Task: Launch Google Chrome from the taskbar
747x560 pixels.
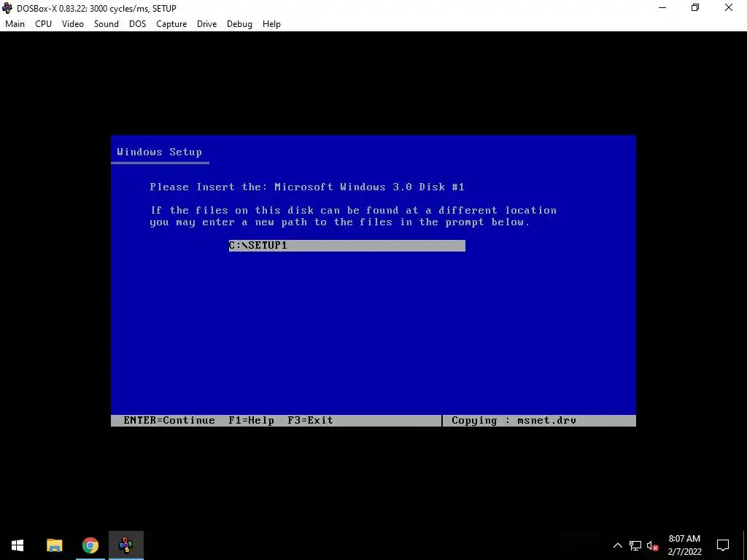Action: coord(90,545)
